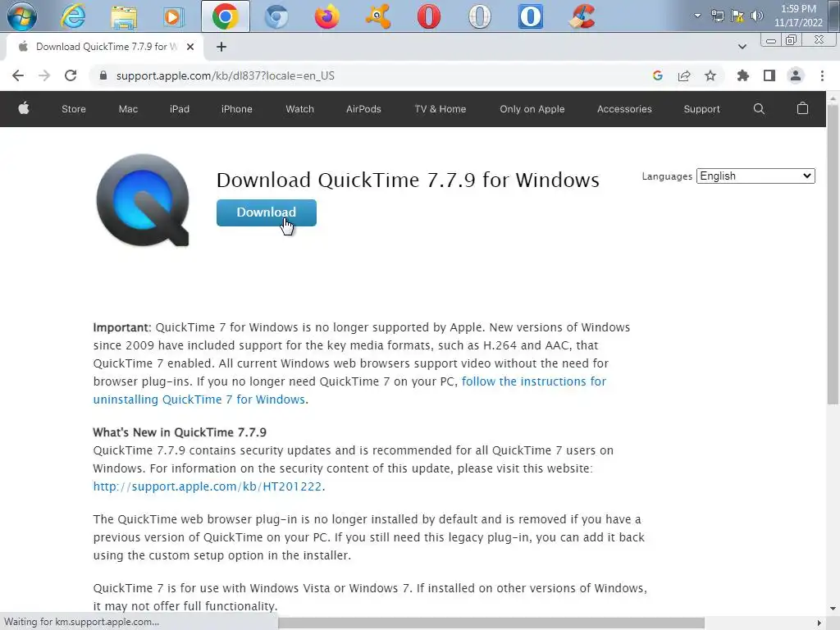View site information via the lock icon

click(x=103, y=75)
